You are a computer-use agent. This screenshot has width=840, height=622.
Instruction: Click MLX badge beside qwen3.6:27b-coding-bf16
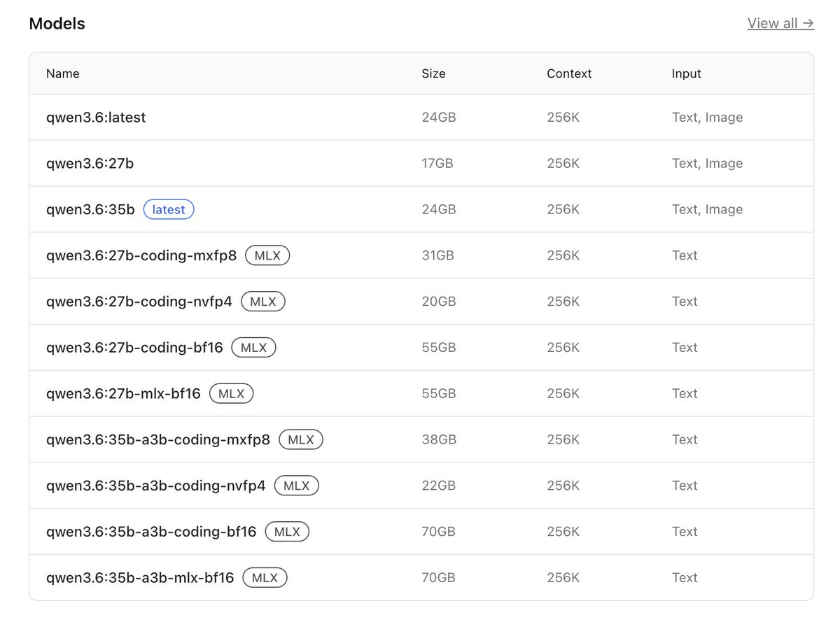pos(254,348)
